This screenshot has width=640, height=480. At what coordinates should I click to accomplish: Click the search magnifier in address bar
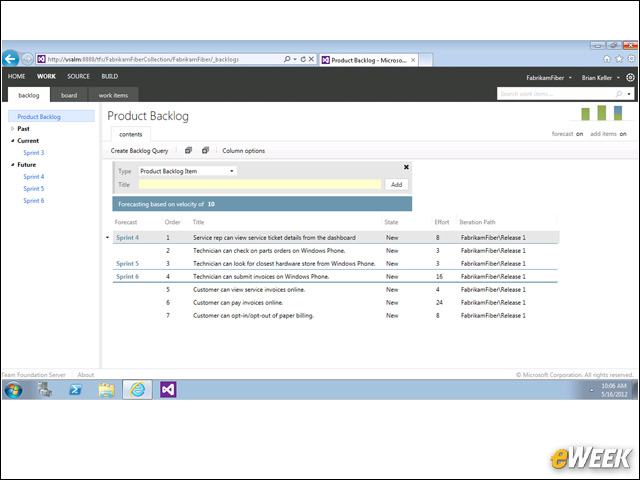287,59
